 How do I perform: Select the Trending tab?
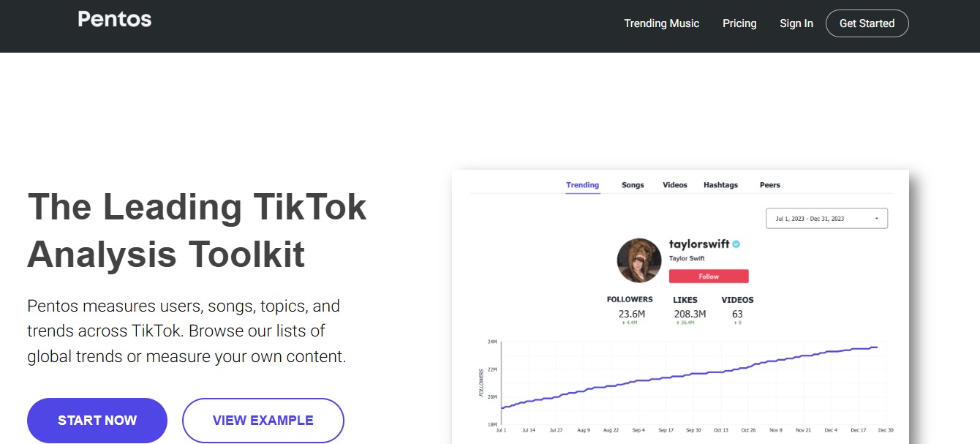[582, 184]
